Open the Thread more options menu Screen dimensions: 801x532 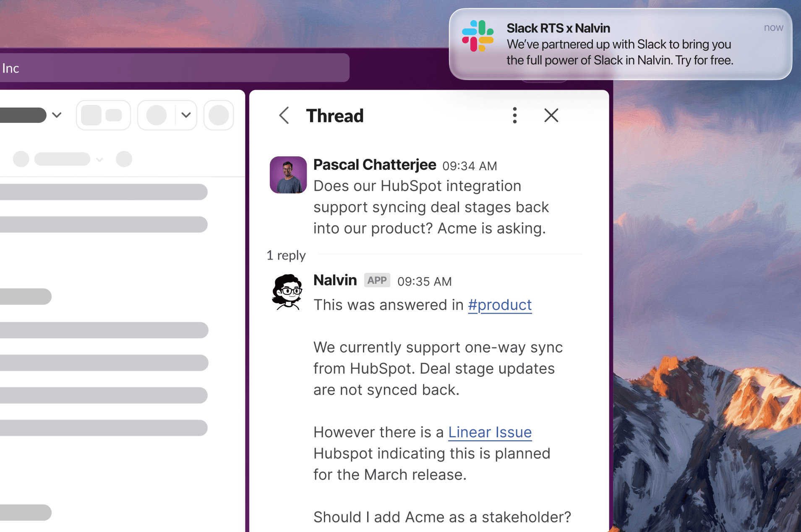coord(514,115)
